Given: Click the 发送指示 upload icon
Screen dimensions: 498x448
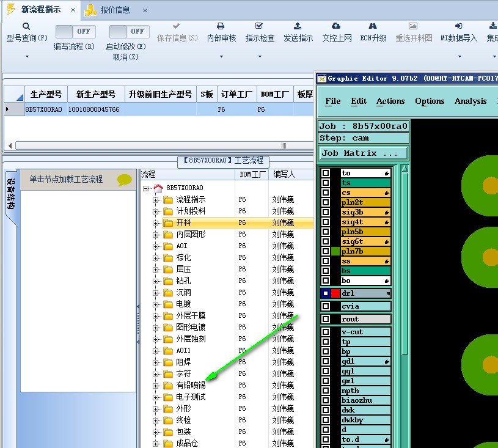Looking at the screenshot, I should tap(298, 26).
